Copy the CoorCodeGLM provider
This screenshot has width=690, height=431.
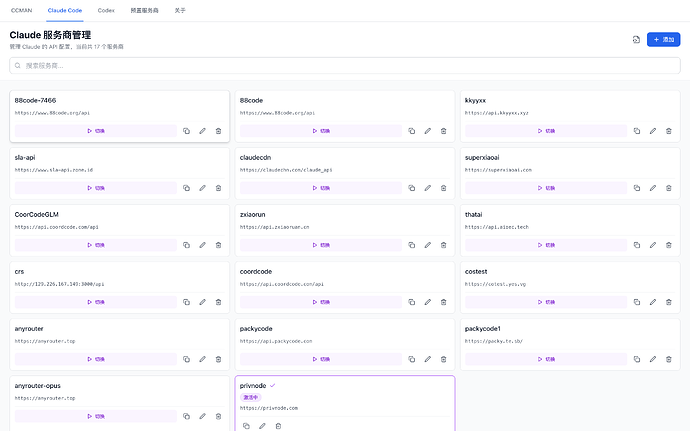pyautogui.click(x=187, y=245)
